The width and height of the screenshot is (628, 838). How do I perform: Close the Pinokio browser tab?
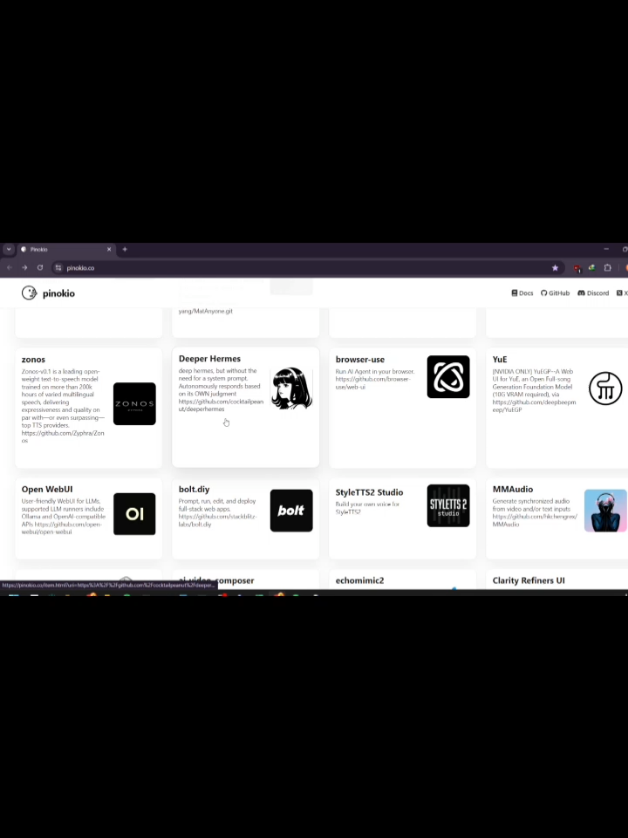tap(109, 250)
